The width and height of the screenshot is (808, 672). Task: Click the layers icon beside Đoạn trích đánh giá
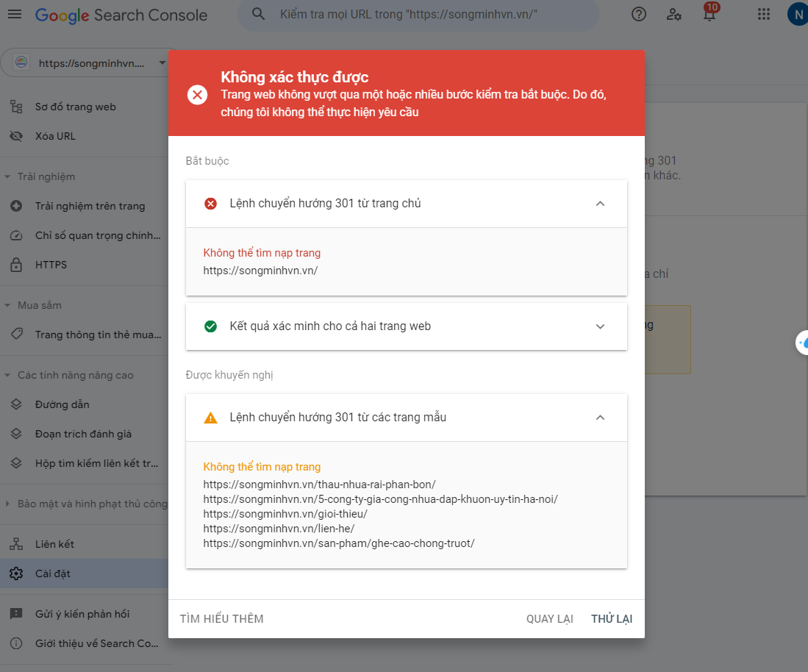[16, 434]
